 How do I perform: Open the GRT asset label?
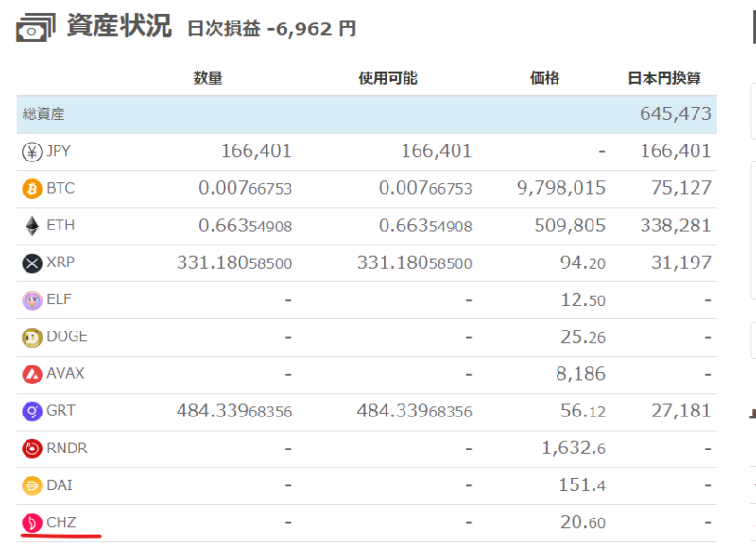60,411
